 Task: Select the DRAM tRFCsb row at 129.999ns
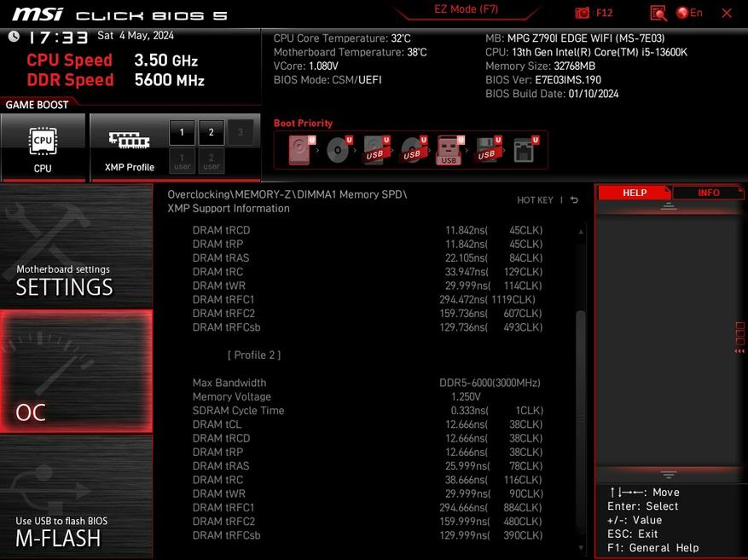[x=368, y=535]
